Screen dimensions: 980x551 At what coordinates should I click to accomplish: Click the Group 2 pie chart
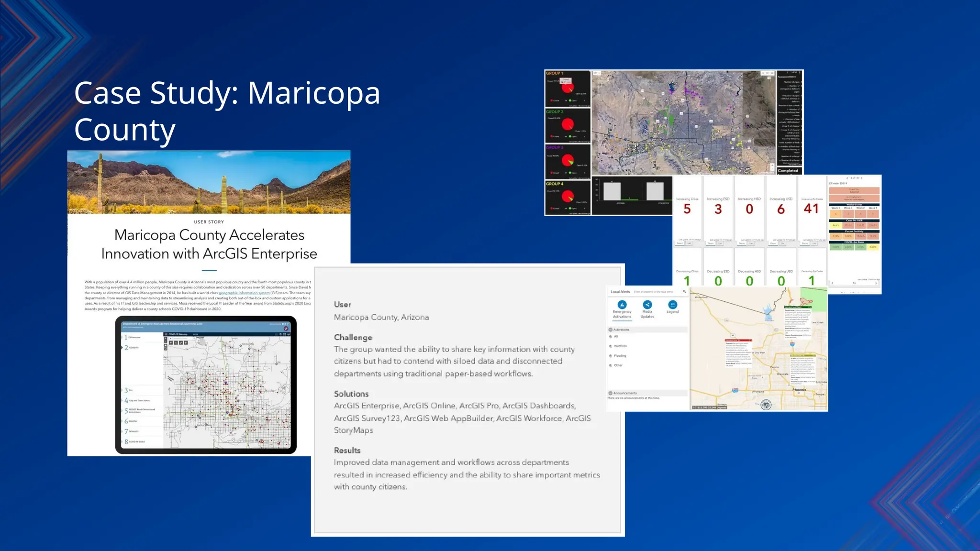[x=568, y=124]
